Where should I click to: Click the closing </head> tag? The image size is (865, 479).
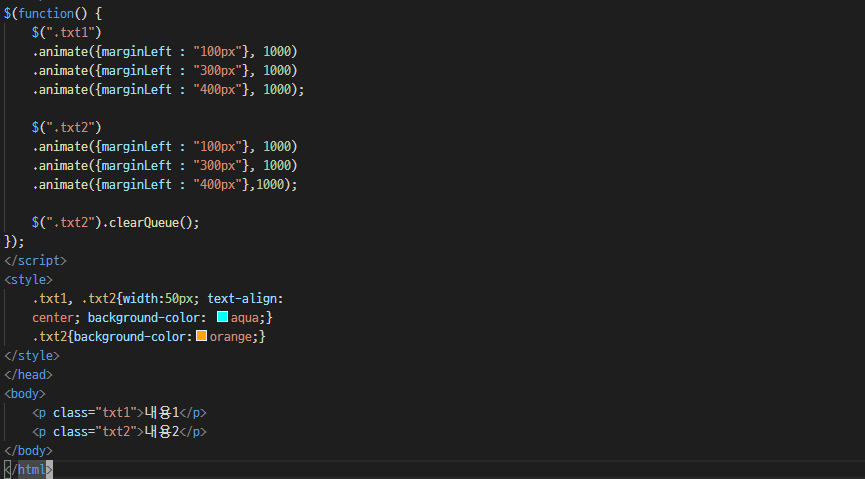pos(28,374)
